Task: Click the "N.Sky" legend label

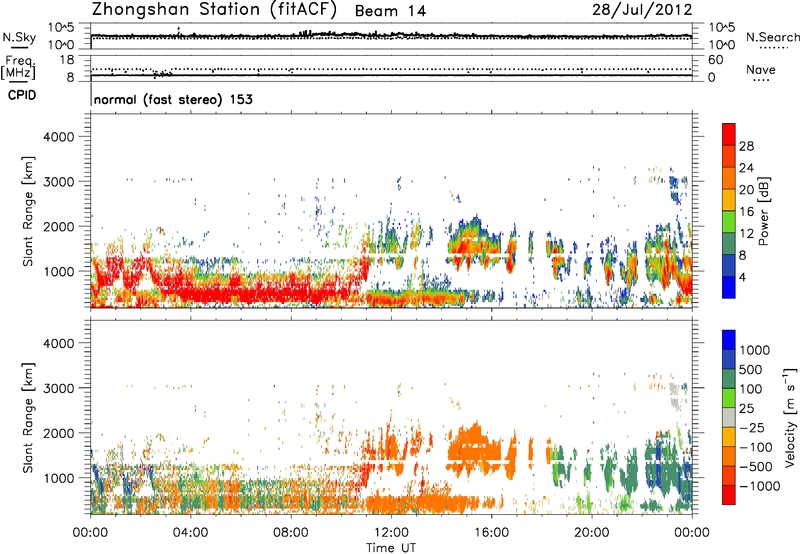Action: 19,37
